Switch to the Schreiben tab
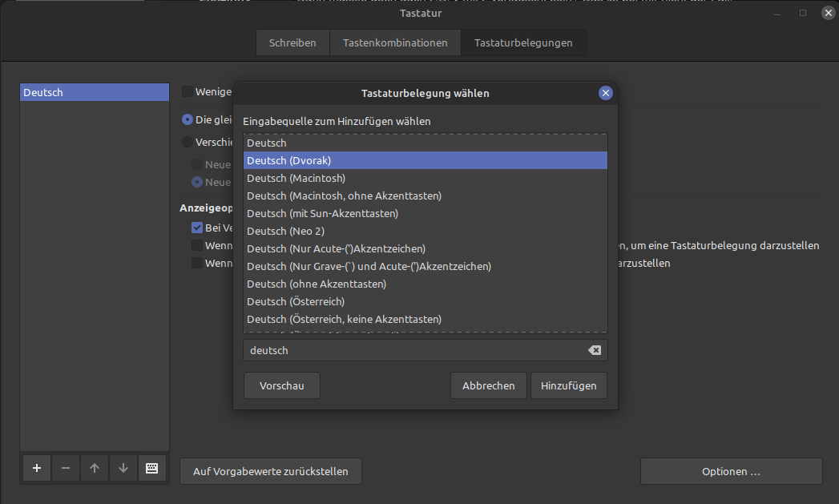Screen dimensions: 839x504 click(292, 42)
